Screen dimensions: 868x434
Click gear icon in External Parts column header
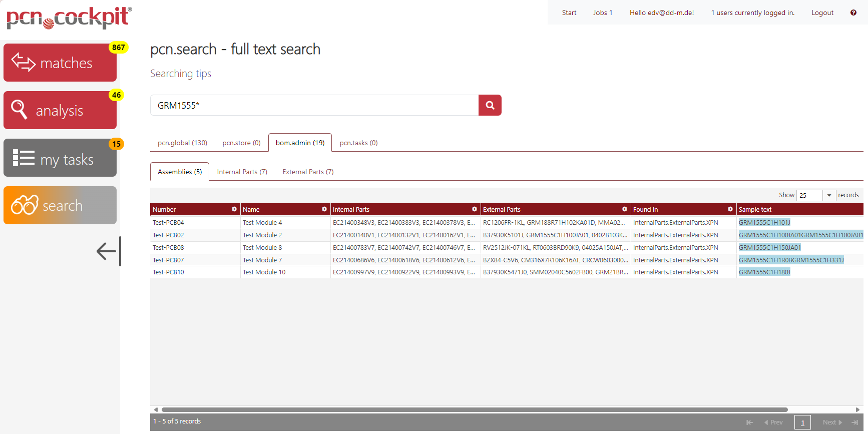point(624,209)
